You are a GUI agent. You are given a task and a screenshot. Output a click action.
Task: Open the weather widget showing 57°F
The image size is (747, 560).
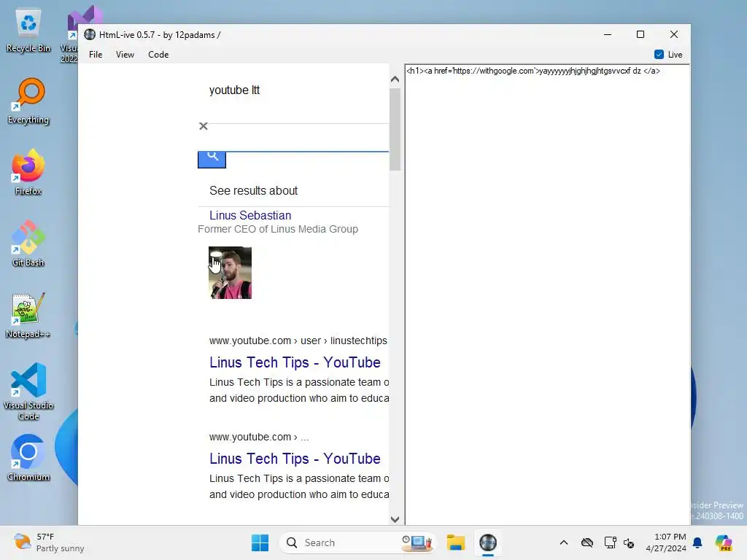click(49, 542)
